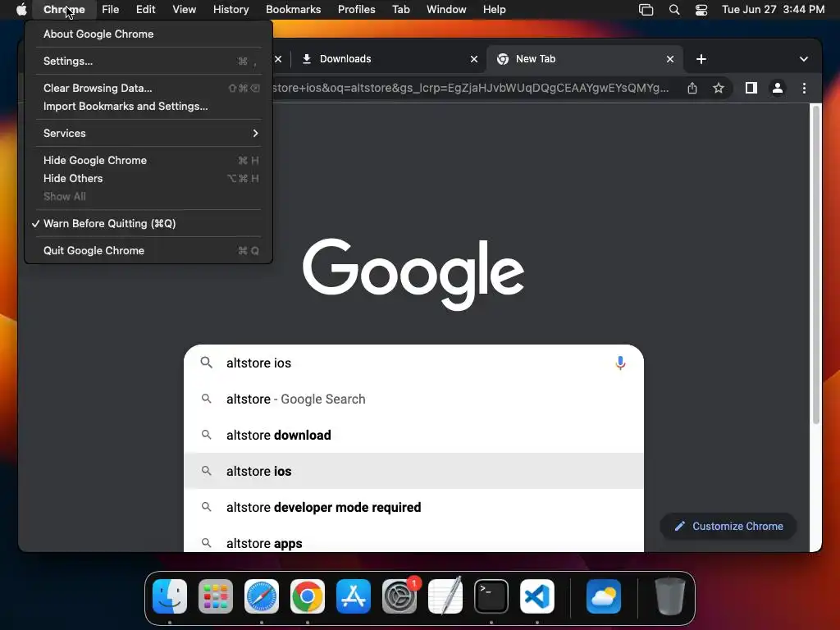Choose Hide Google Chrome
The width and height of the screenshot is (840, 630).
(148, 160)
